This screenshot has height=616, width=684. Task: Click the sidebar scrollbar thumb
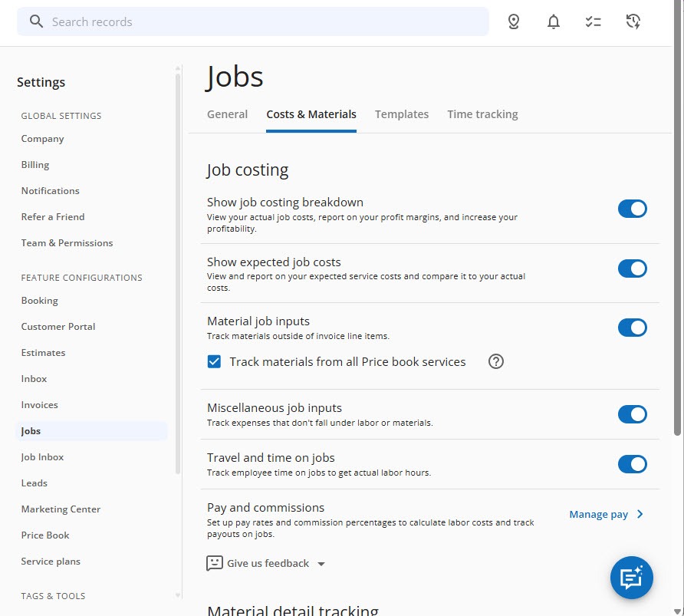coord(178,274)
